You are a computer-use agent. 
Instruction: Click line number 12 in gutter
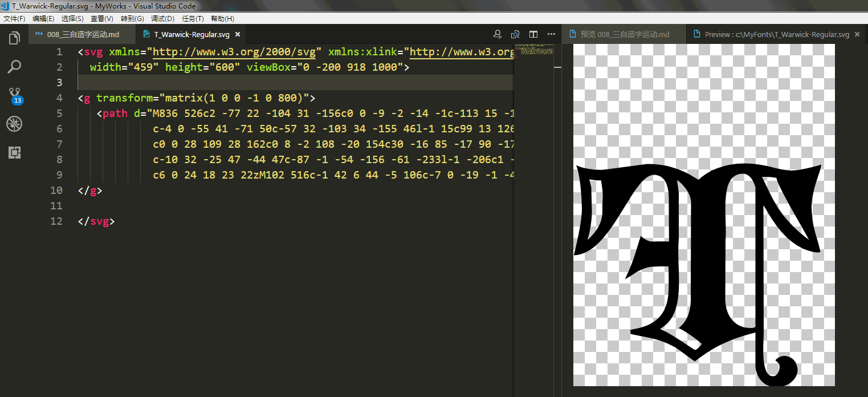click(56, 221)
